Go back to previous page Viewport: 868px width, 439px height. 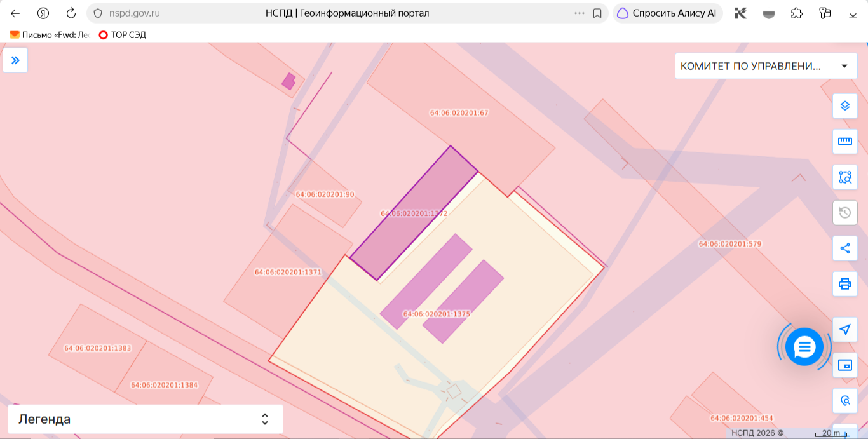pos(15,13)
